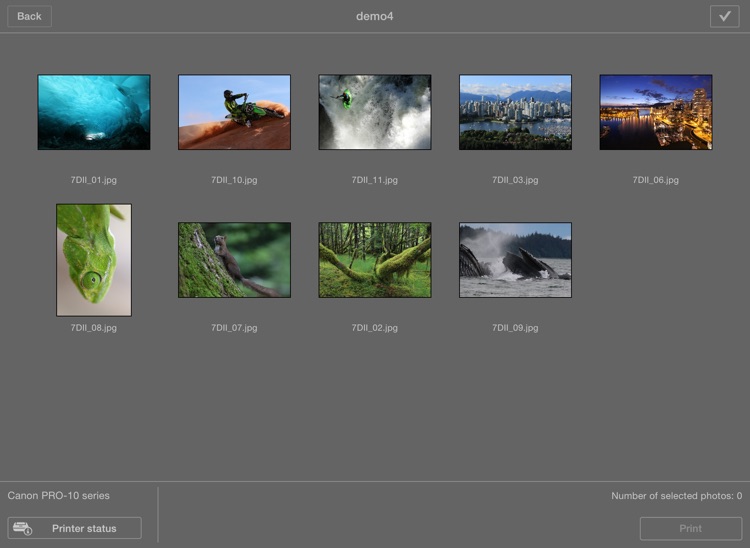The width and height of the screenshot is (750, 548).
Task: Click the printer icon in Printer status
Action: [x=23, y=528]
